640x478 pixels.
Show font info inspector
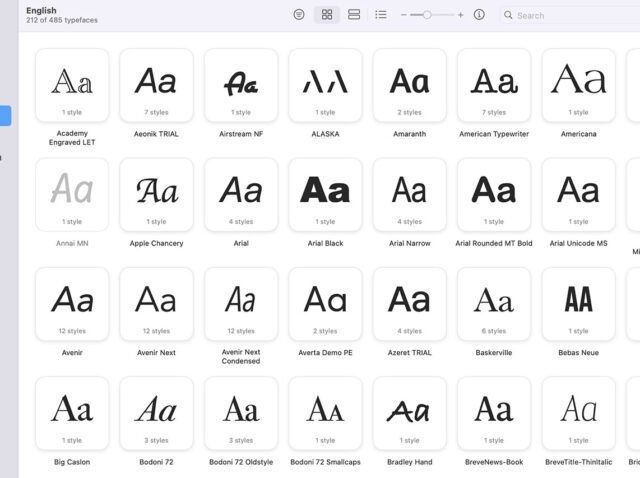479,15
